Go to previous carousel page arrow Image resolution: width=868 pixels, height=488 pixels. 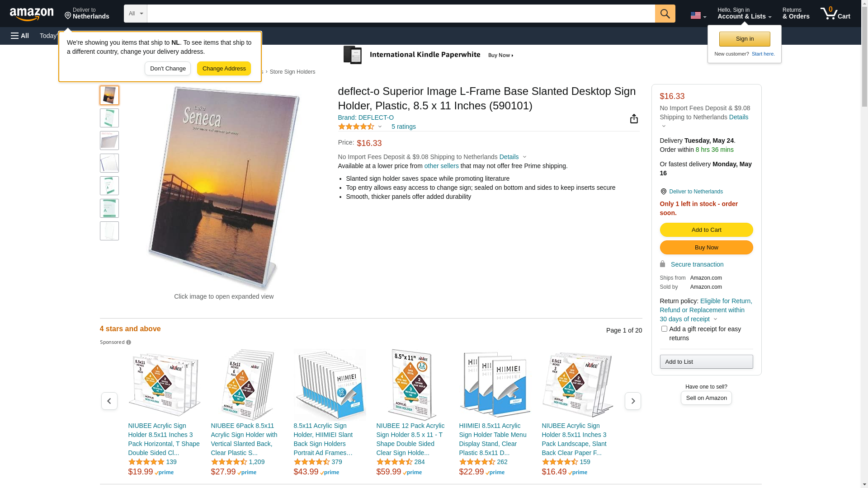coord(109,401)
